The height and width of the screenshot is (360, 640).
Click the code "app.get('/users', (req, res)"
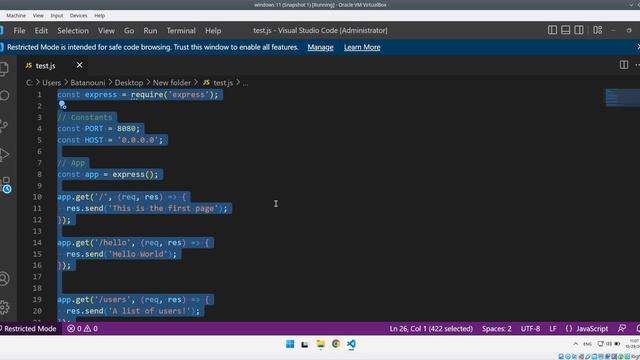122,300
